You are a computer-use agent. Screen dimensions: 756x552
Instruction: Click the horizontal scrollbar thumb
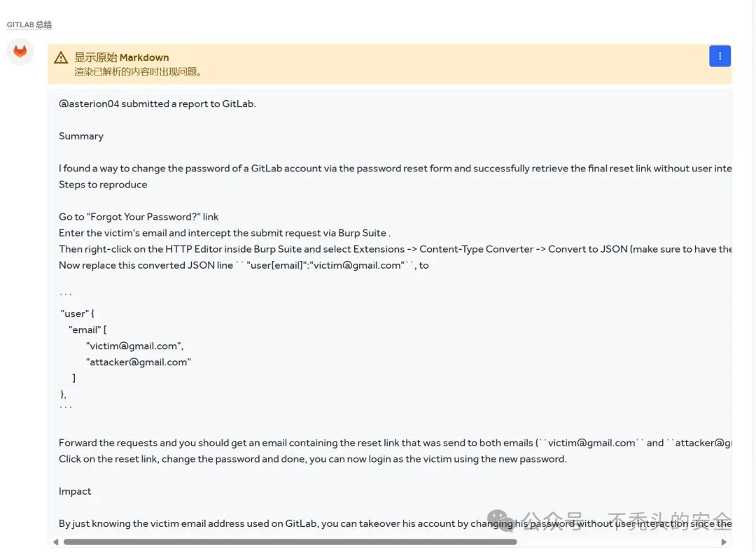290,542
